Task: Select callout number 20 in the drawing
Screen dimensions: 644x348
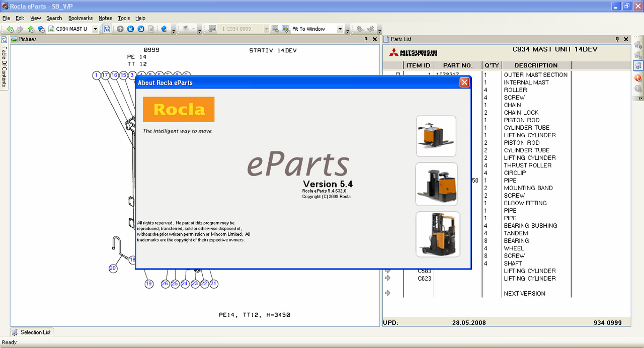Action: (113, 269)
